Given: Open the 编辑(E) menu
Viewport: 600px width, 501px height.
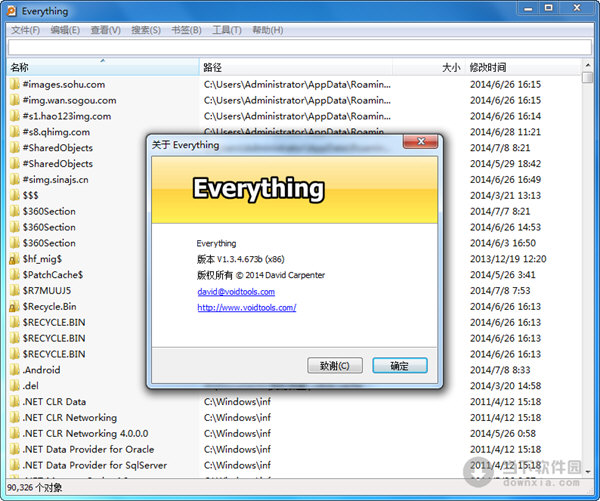Looking at the screenshot, I should pyautogui.click(x=65, y=30).
